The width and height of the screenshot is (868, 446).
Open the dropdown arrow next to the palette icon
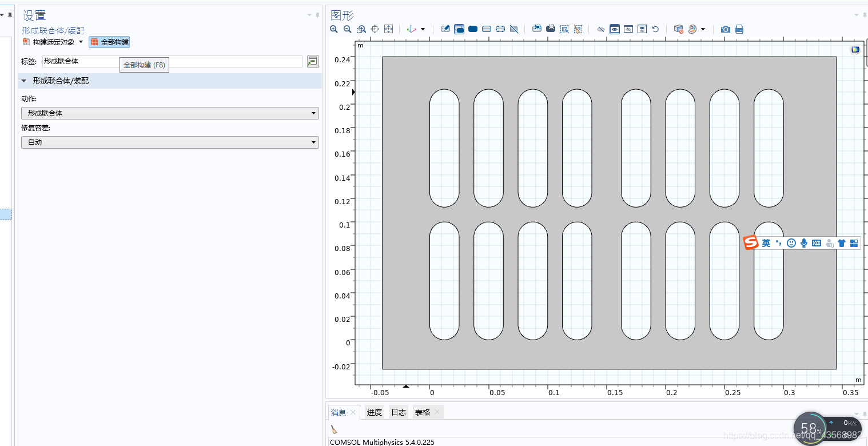click(703, 29)
